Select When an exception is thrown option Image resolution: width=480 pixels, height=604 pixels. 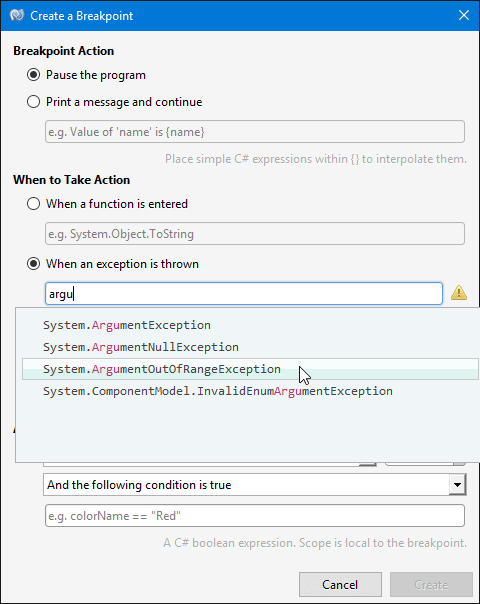pos(34,264)
